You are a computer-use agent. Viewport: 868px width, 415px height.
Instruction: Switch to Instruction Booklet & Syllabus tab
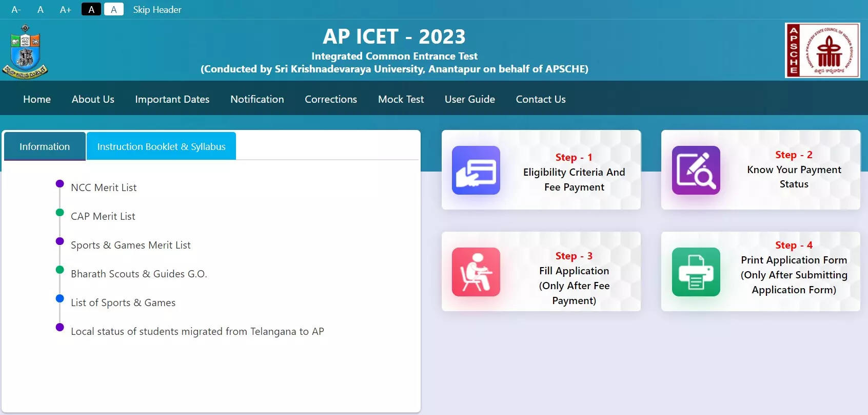[161, 146]
